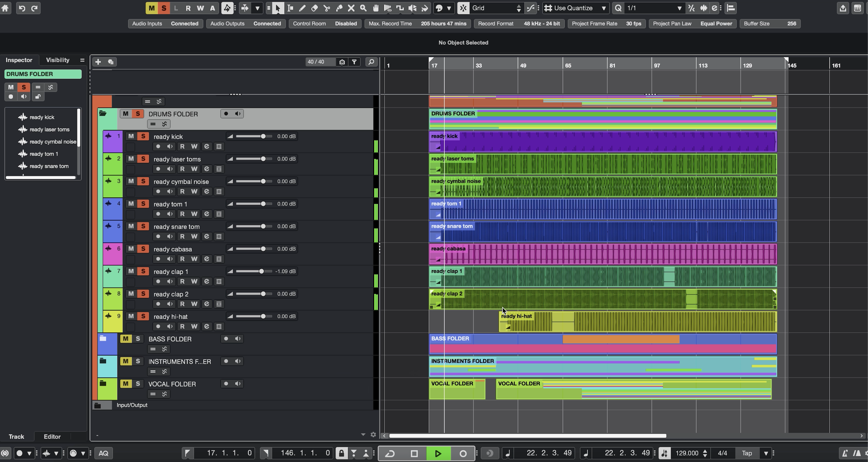Select the Glue tool
Screen dimensions: 868x462
point(339,8)
